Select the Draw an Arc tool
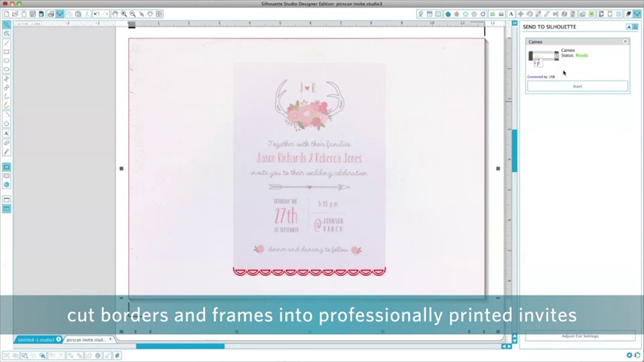Screen dimensions: 644x362 coord(7,115)
